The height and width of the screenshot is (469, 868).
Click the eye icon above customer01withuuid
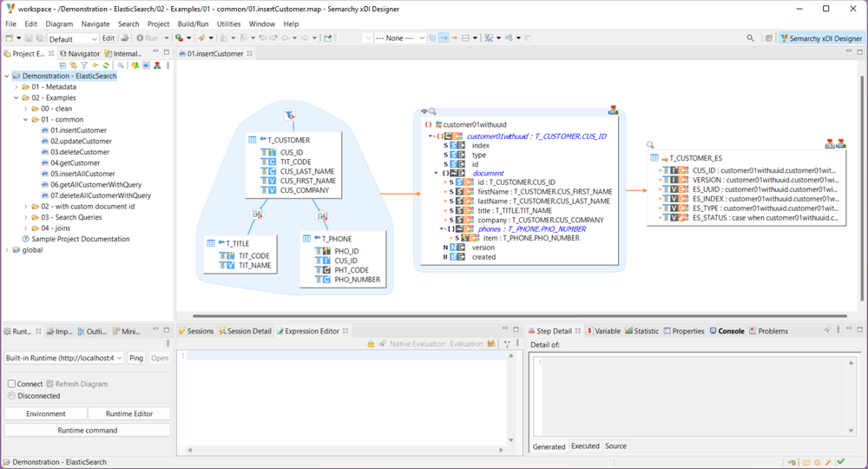pos(424,111)
